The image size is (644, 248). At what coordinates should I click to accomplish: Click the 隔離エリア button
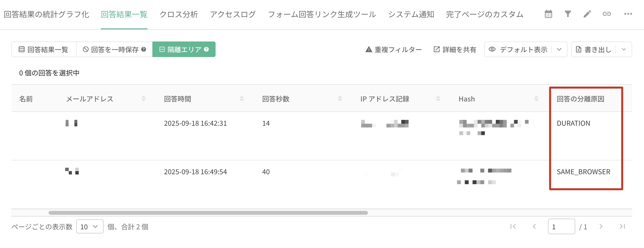[184, 49]
